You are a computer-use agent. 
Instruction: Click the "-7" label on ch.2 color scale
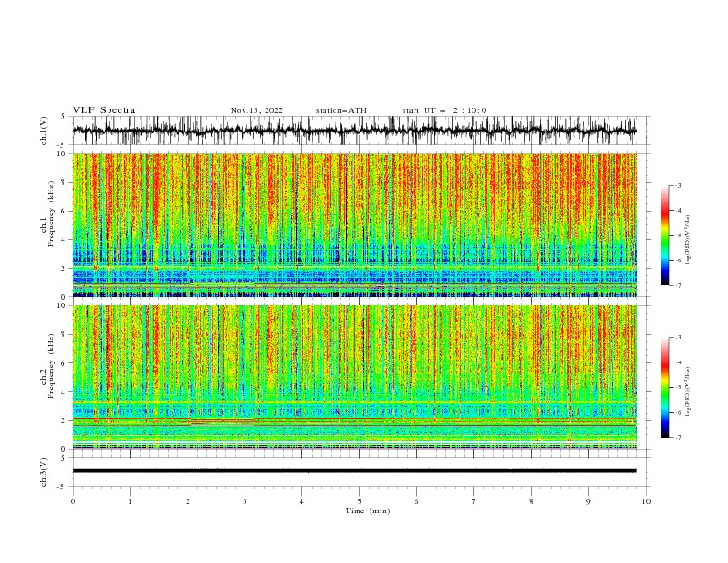(x=678, y=438)
